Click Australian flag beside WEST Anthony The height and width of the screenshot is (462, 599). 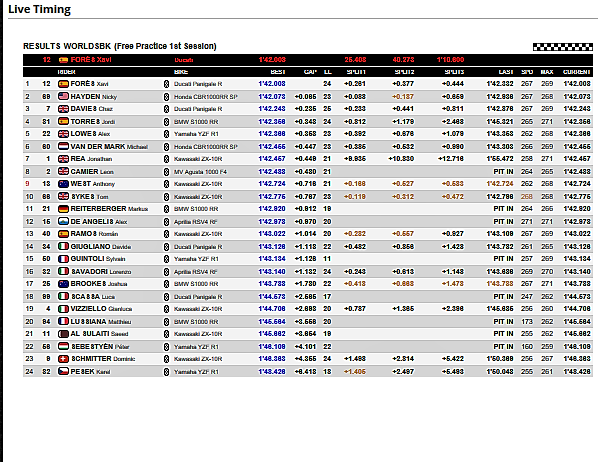click(x=63, y=184)
